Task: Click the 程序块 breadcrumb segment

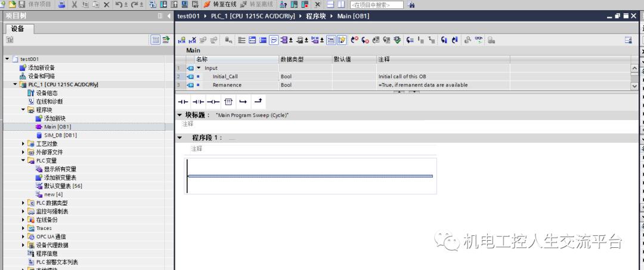Action: tap(316, 16)
